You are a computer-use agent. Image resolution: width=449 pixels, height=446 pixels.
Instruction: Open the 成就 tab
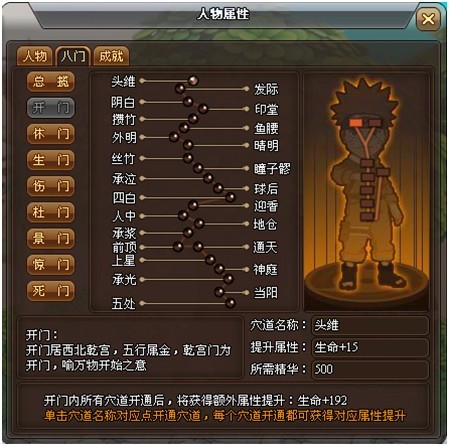[111, 56]
